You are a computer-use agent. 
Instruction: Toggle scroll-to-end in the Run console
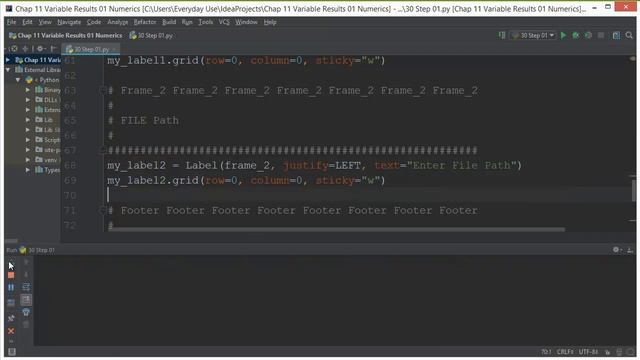(x=26, y=300)
